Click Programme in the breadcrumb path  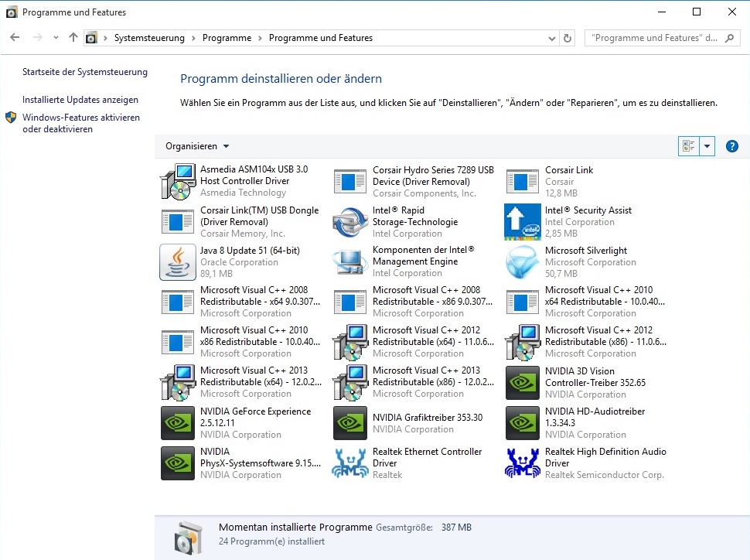tap(227, 38)
